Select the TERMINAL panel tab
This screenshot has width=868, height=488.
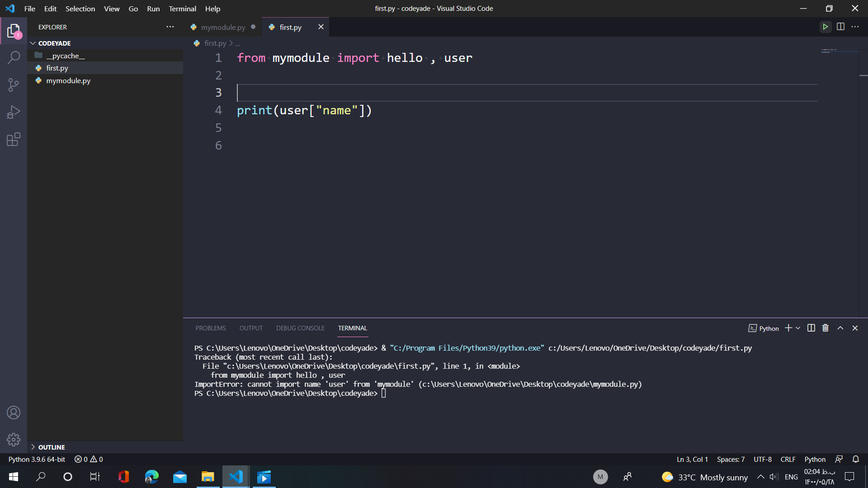click(x=353, y=328)
